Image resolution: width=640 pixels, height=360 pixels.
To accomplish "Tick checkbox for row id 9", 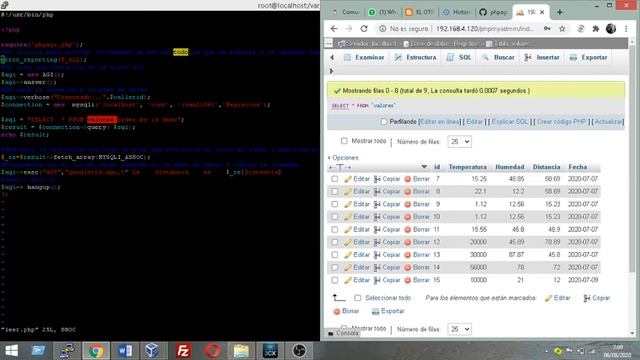I will pyautogui.click(x=335, y=204).
